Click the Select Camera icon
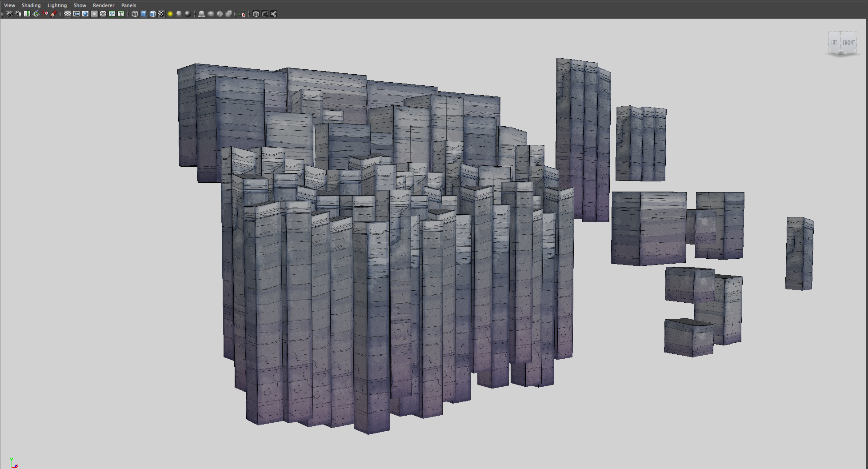Image resolution: width=868 pixels, height=469 pixels. 9,14
